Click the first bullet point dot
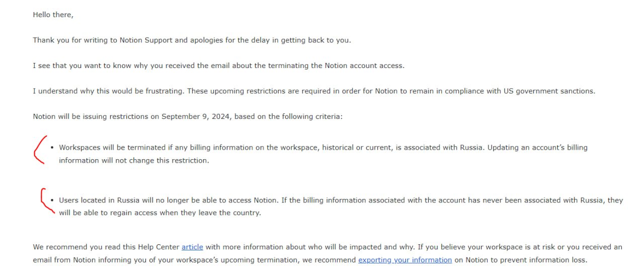Image resolution: width=644 pixels, height=273 pixels. (52, 148)
